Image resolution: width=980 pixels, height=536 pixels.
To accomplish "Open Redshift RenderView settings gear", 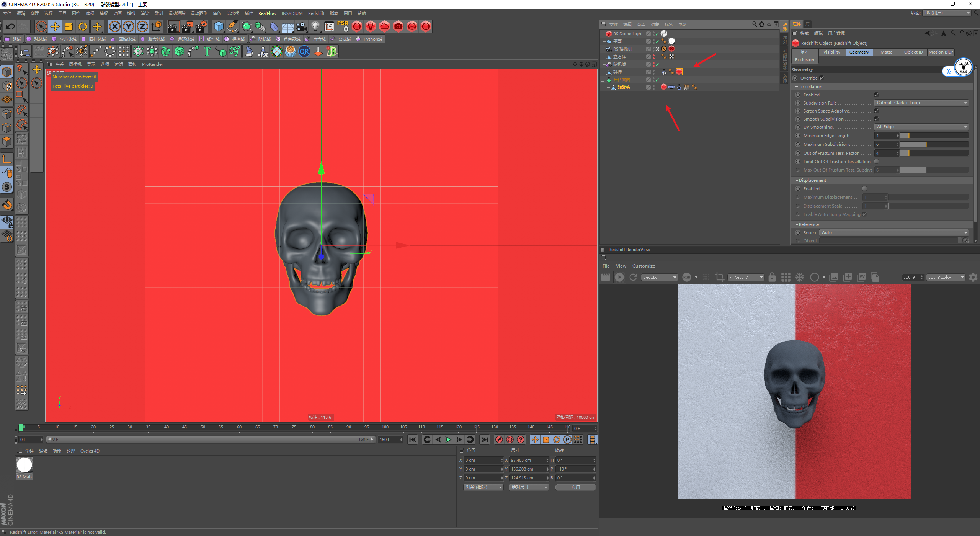I will (973, 277).
